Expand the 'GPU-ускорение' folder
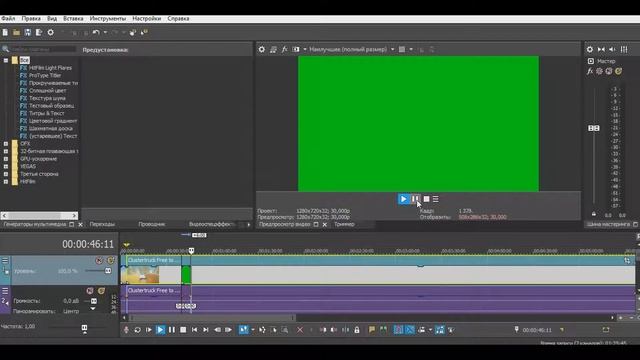 pyautogui.click(x=6, y=159)
